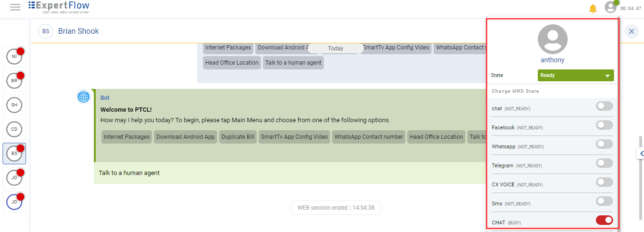Click the Duplicate Bill button
Viewport: 644px width, 232px height.
(x=238, y=137)
